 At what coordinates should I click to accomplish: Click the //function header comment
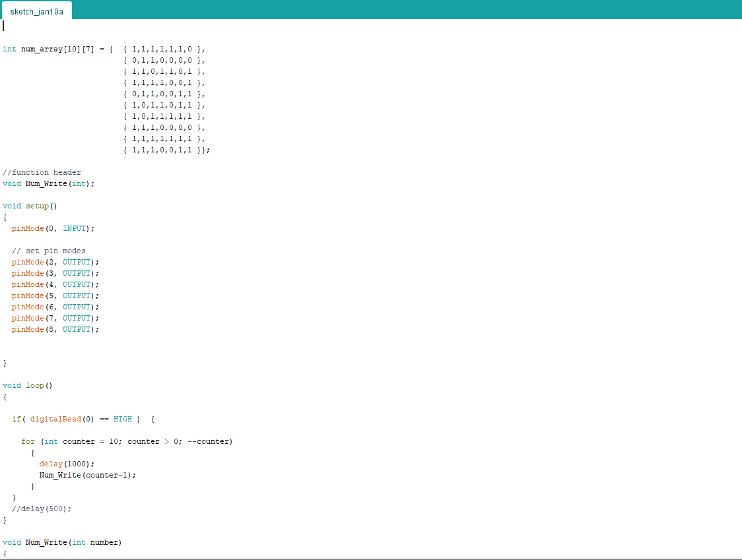pos(42,173)
